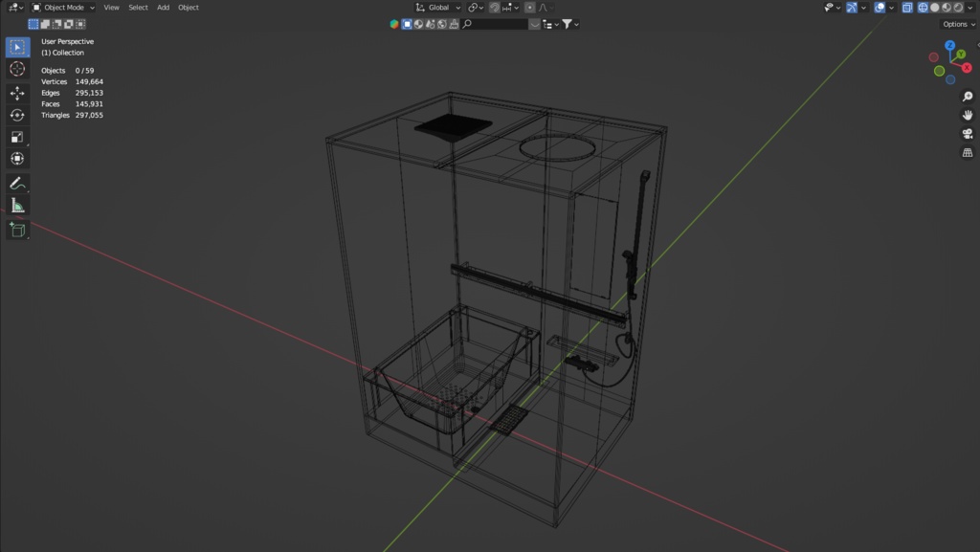
Task: Click the User Perspective label
Action: [x=68, y=41]
